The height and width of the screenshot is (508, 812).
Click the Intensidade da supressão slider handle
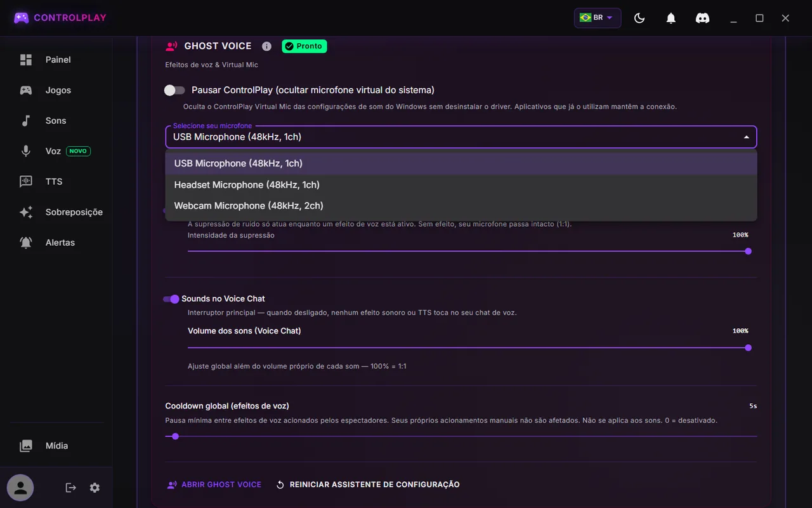[x=748, y=251]
